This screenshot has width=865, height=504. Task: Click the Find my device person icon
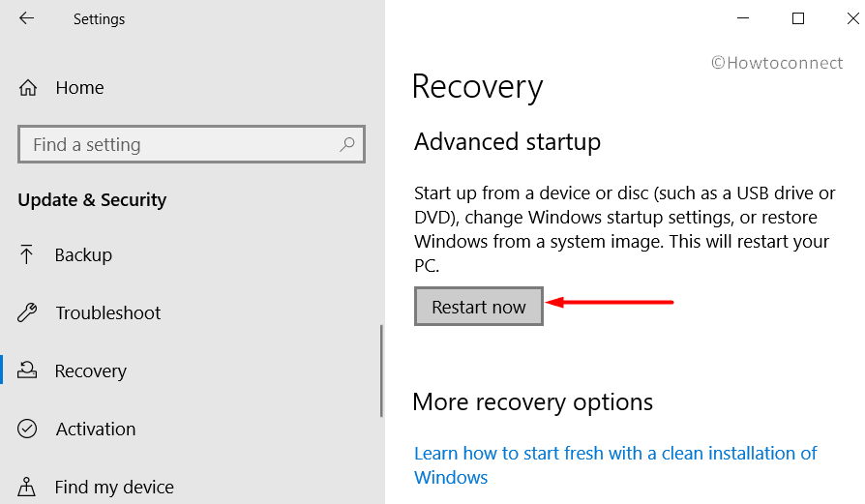click(x=26, y=487)
